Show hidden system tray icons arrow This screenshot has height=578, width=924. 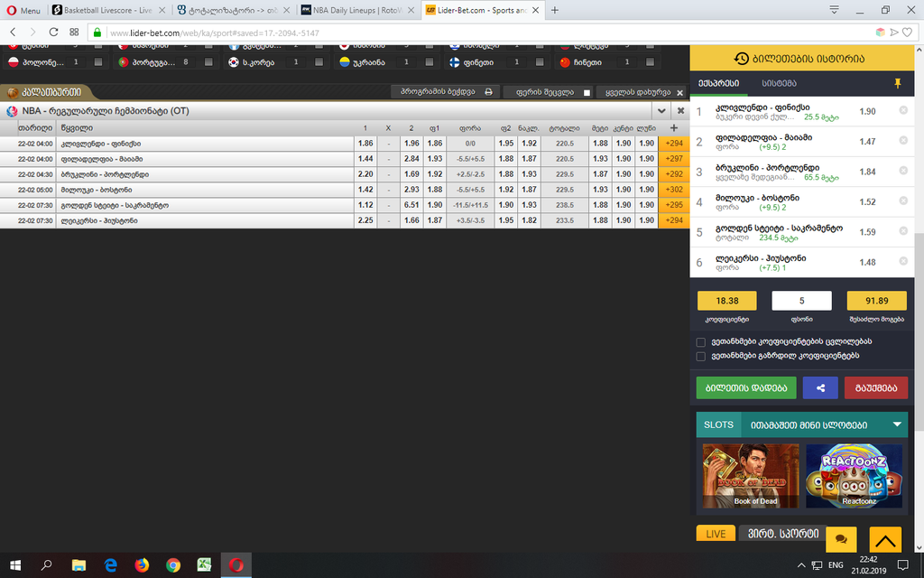[801, 565]
